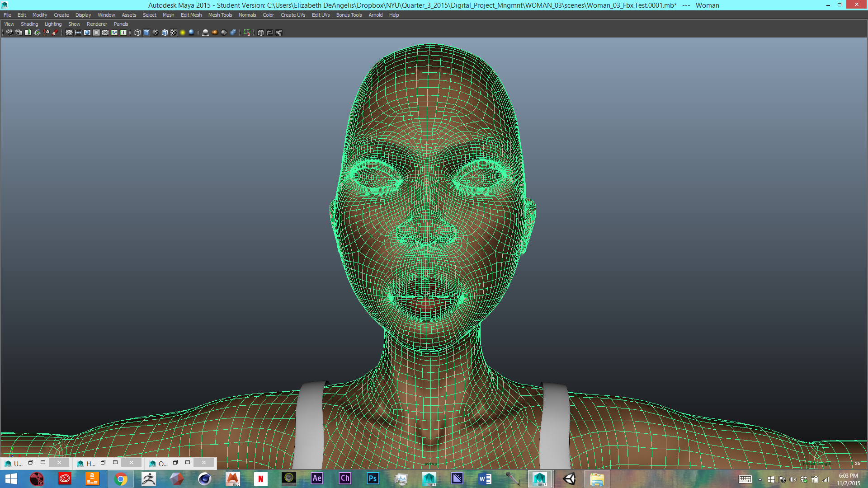The width and height of the screenshot is (868, 488).
Task: Open After Effects from the taskbar
Action: pyautogui.click(x=317, y=479)
